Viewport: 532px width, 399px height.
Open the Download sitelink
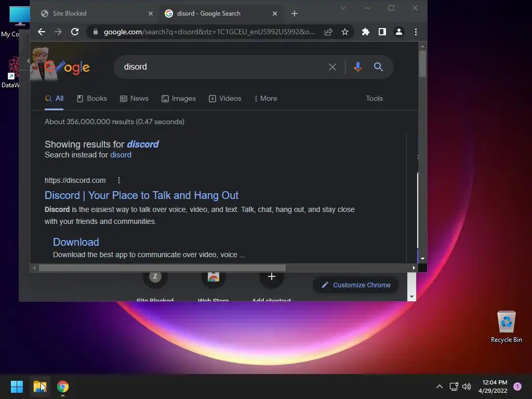pyautogui.click(x=76, y=242)
